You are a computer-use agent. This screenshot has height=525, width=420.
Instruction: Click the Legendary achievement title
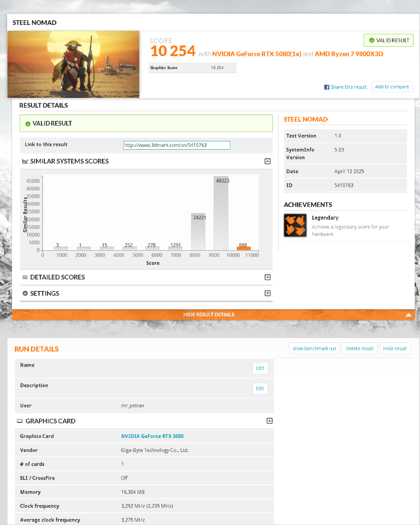[x=325, y=217]
